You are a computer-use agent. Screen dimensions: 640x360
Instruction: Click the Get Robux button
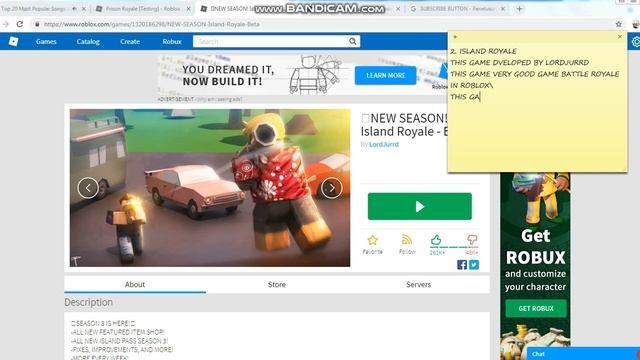[536, 309]
